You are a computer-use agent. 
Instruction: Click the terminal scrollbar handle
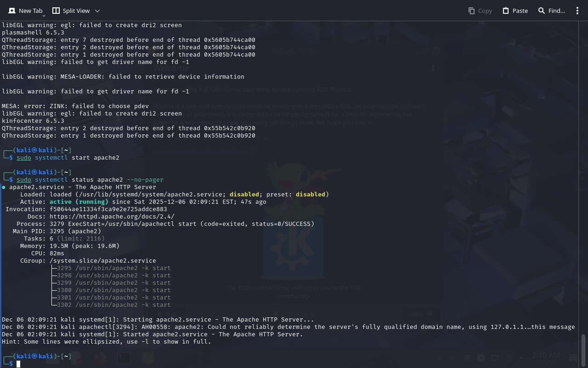583,349
